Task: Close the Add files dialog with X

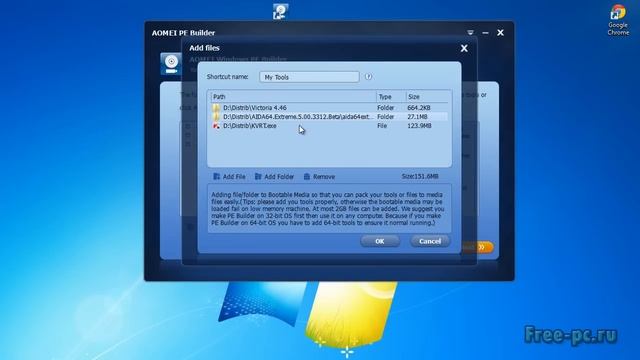Action: [464, 48]
